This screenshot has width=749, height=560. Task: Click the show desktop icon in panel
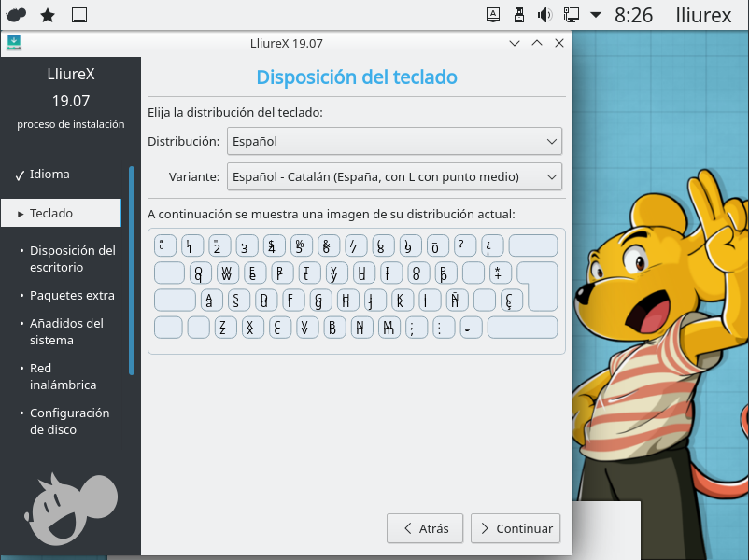tap(79, 15)
